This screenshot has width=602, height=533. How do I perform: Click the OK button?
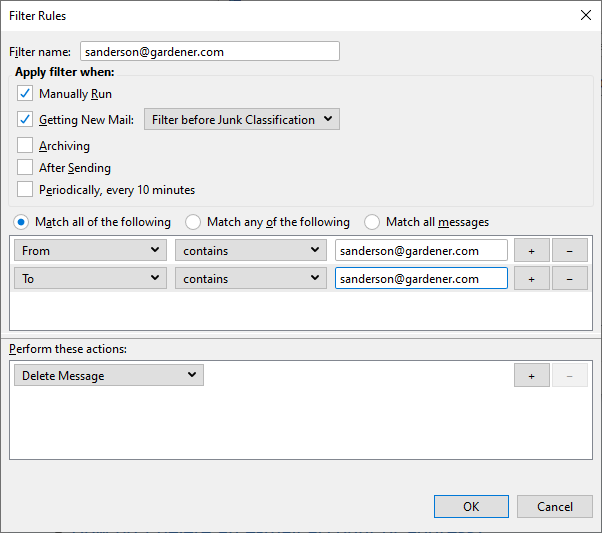click(x=471, y=507)
